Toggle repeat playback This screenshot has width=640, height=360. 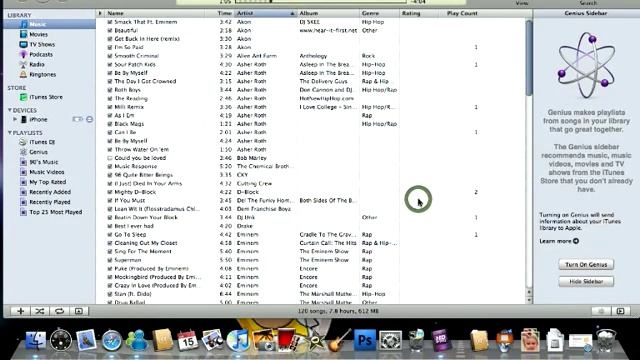click(59, 311)
